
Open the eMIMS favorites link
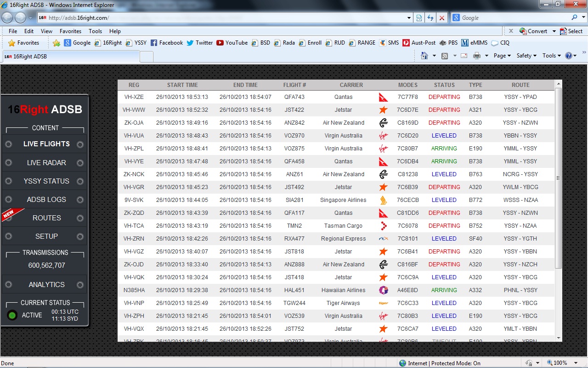(x=474, y=43)
